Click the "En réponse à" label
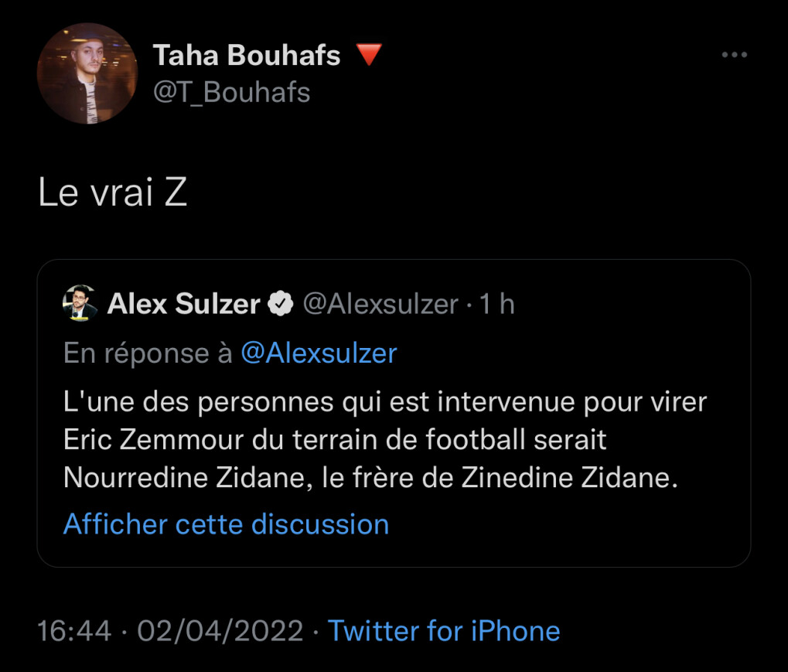This screenshot has height=672, width=788. 148,353
